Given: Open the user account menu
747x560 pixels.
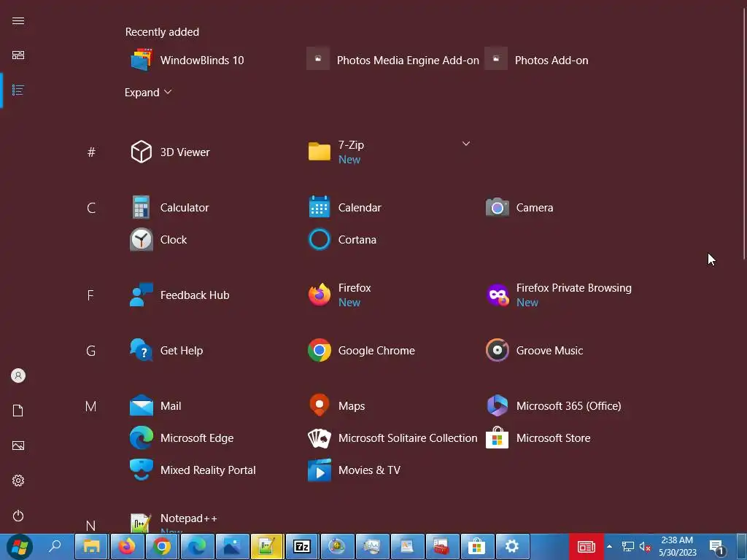Looking at the screenshot, I should click(x=18, y=376).
